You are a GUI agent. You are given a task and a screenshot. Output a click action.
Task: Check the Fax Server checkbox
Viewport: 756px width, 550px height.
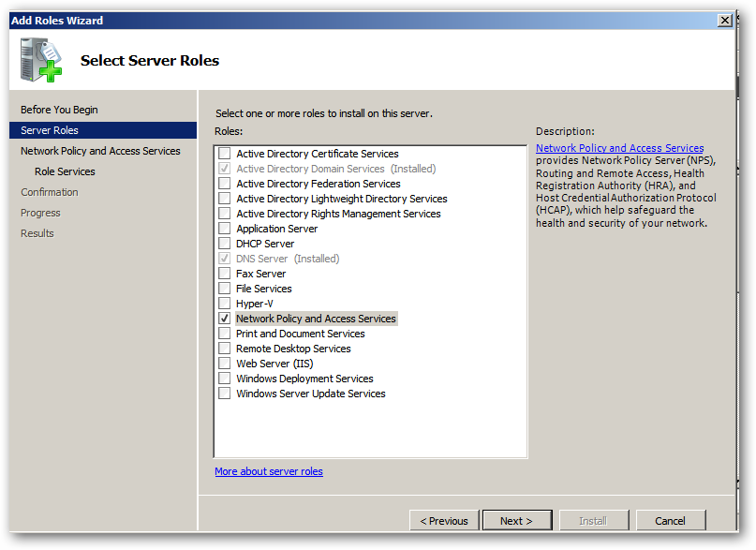(x=224, y=274)
